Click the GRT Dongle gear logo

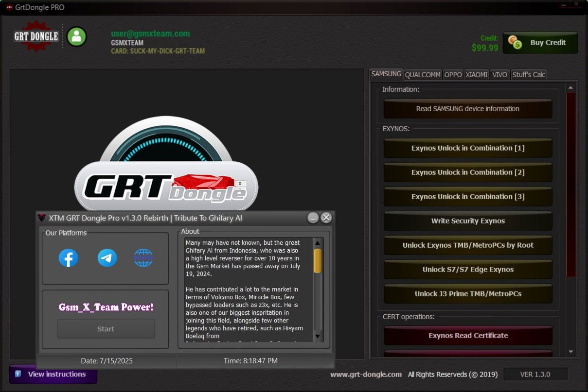click(x=36, y=36)
